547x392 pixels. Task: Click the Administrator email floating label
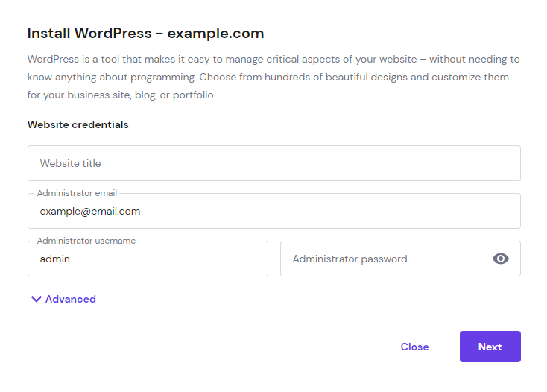tap(77, 193)
